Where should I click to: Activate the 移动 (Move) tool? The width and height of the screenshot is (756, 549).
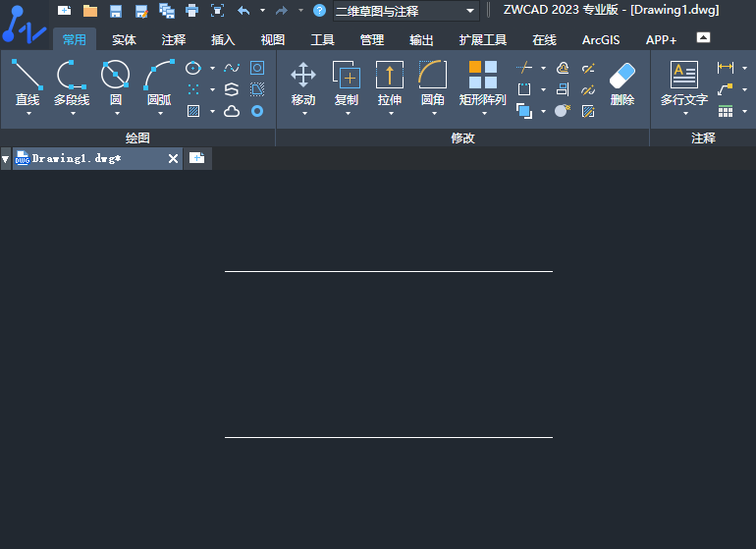click(303, 82)
